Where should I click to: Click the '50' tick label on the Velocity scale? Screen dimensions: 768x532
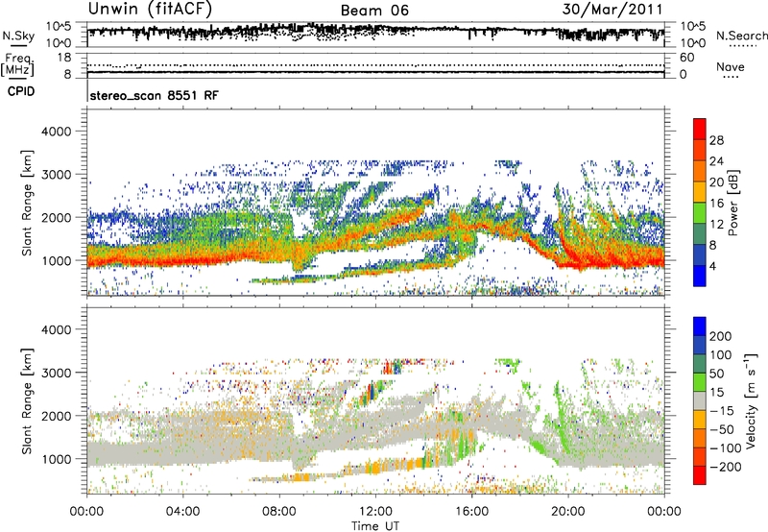pos(716,374)
